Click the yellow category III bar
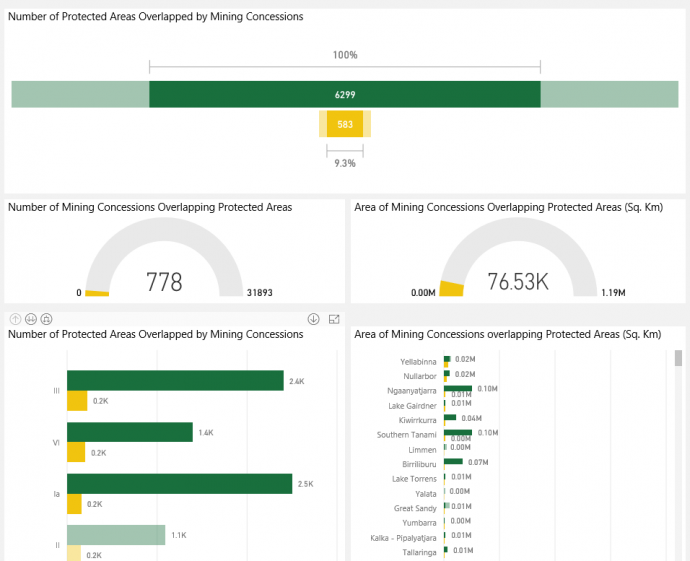Image resolution: width=690 pixels, height=561 pixels. pyautogui.click(x=76, y=401)
